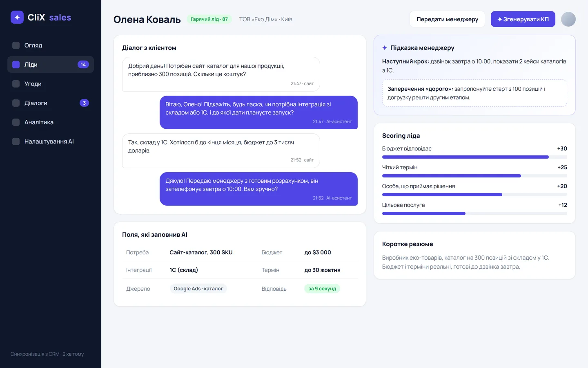Click the Чіткий термін score bar

point(474,176)
